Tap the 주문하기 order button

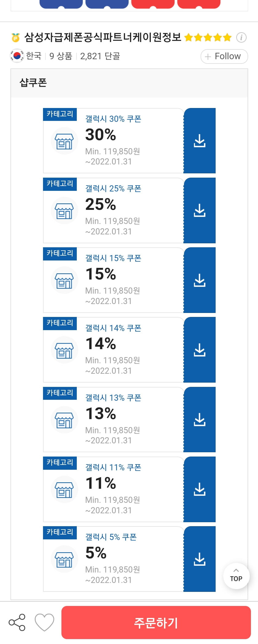click(156, 623)
